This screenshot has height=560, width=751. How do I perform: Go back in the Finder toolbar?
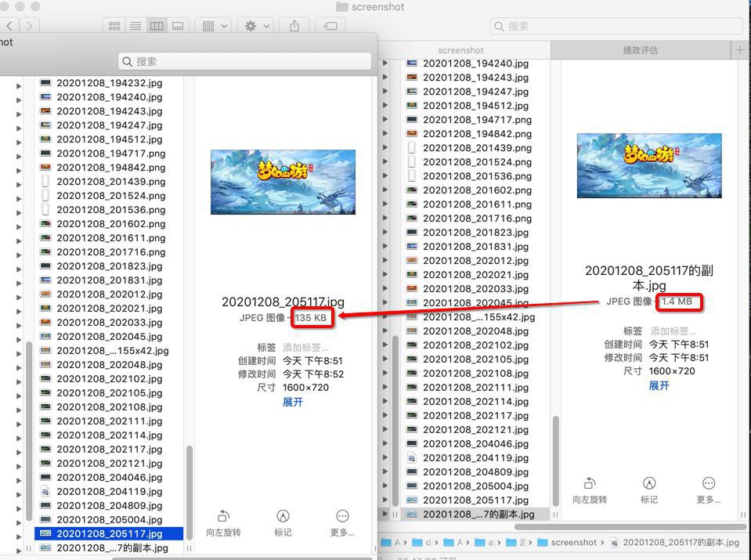(9, 25)
